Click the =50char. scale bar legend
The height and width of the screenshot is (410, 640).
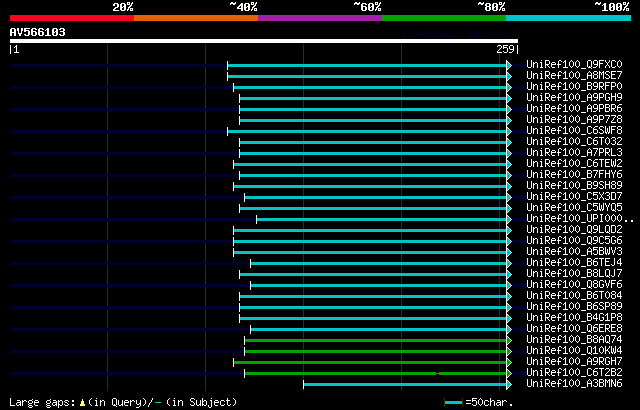pos(478,403)
